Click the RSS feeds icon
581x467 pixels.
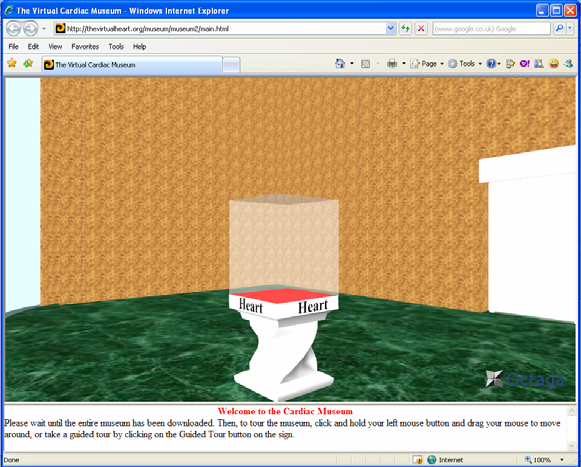[x=366, y=64]
